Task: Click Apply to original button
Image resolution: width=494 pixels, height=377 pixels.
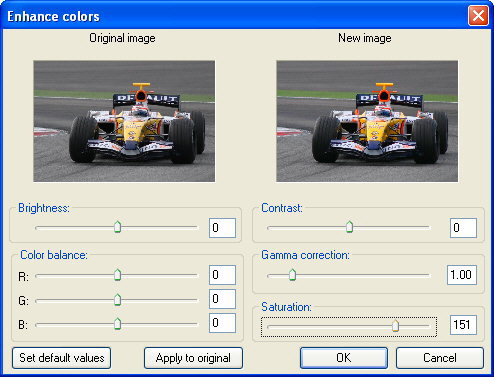Action: [x=193, y=358]
